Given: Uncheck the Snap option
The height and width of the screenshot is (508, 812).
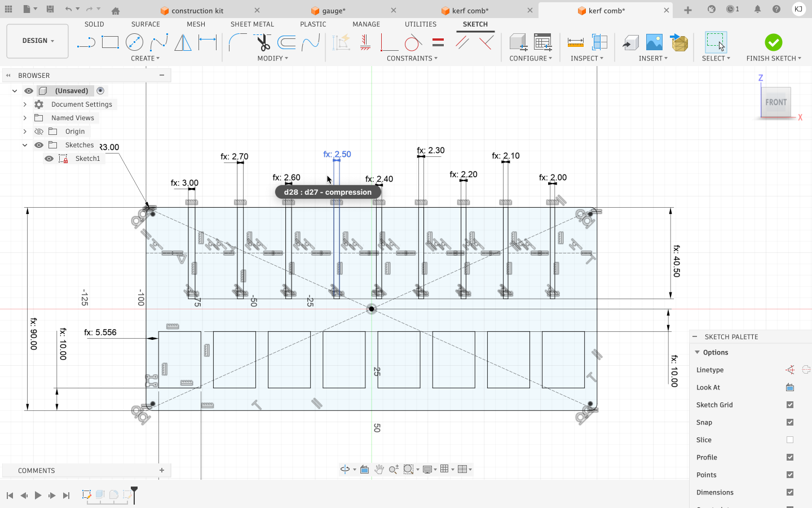Looking at the screenshot, I should [790, 422].
